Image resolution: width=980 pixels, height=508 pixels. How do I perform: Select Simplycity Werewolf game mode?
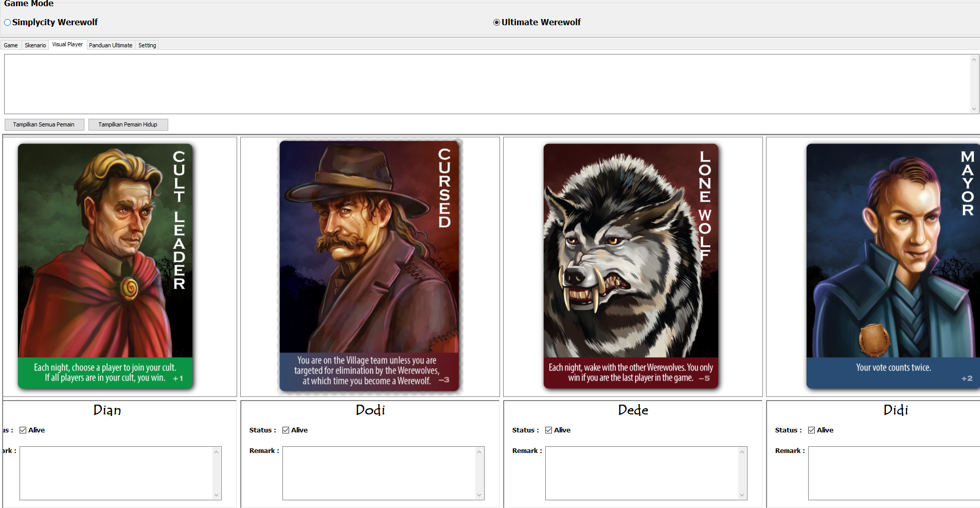pyautogui.click(x=8, y=23)
